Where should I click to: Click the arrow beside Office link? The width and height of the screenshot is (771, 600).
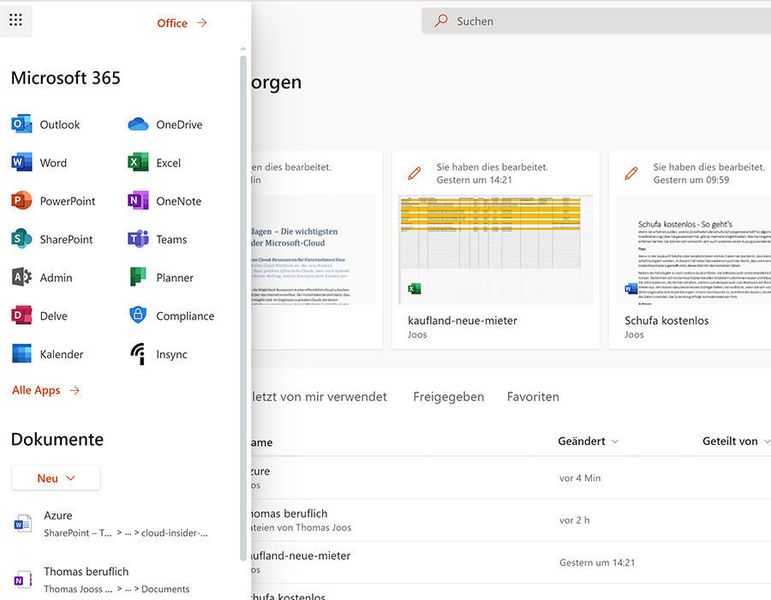(x=202, y=23)
